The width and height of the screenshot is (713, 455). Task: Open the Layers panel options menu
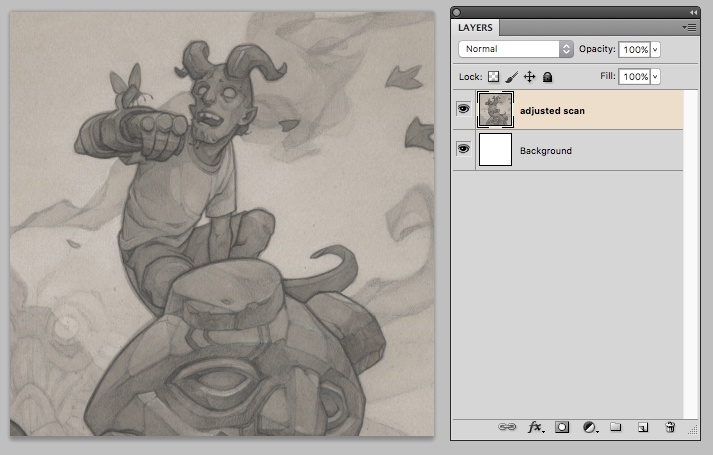pyautogui.click(x=690, y=28)
